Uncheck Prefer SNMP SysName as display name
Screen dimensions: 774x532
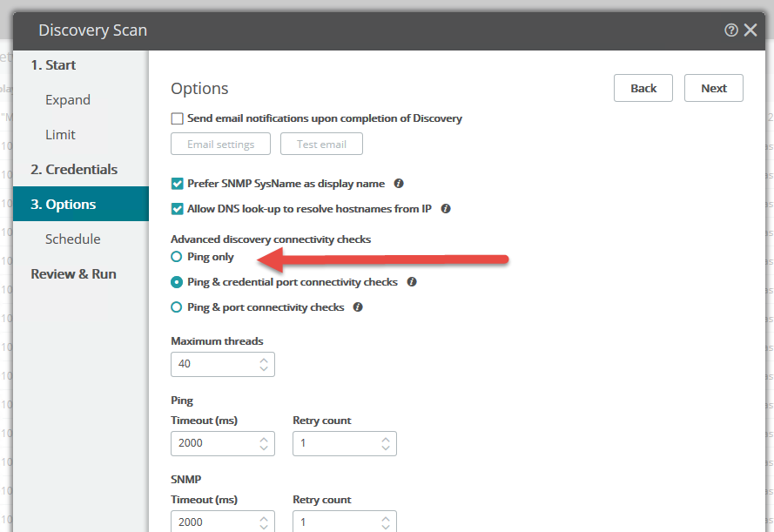tap(178, 184)
